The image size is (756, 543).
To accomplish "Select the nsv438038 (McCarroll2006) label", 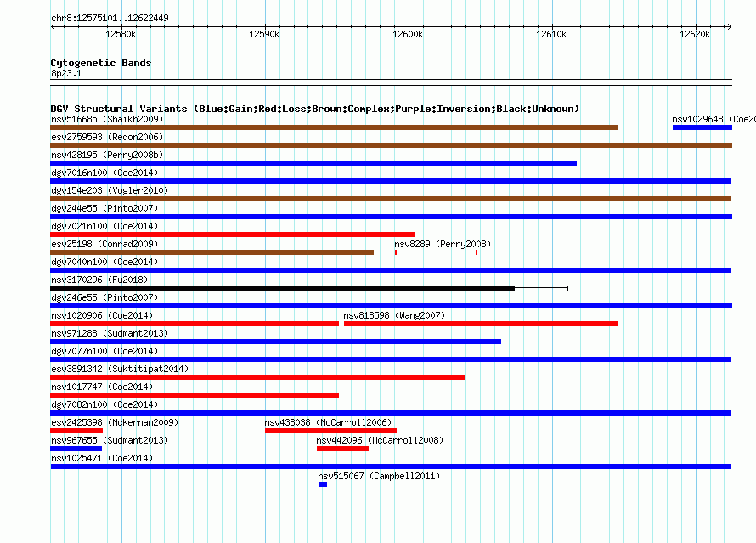I will pyautogui.click(x=328, y=422).
